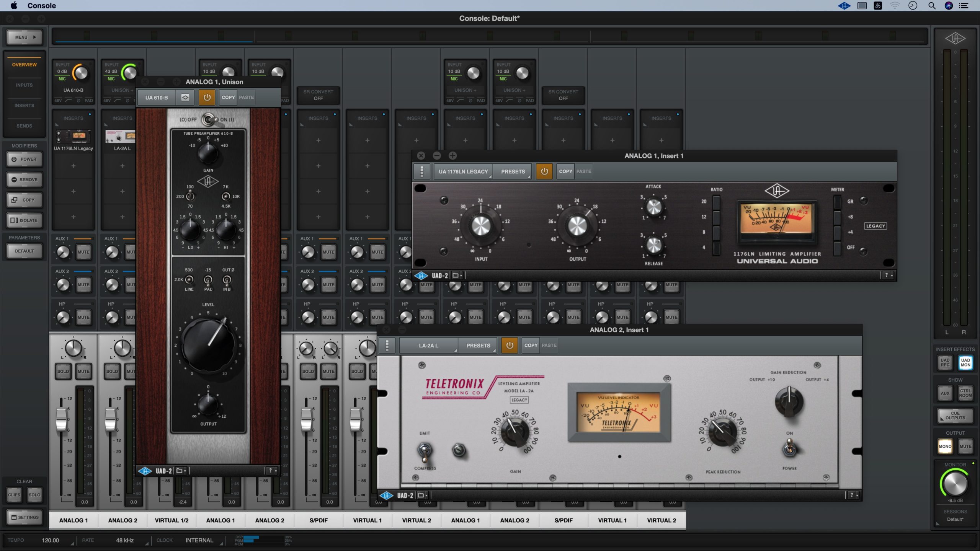Switch to the INSERTS view
The image size is (980, 551).
click(24, 105)
